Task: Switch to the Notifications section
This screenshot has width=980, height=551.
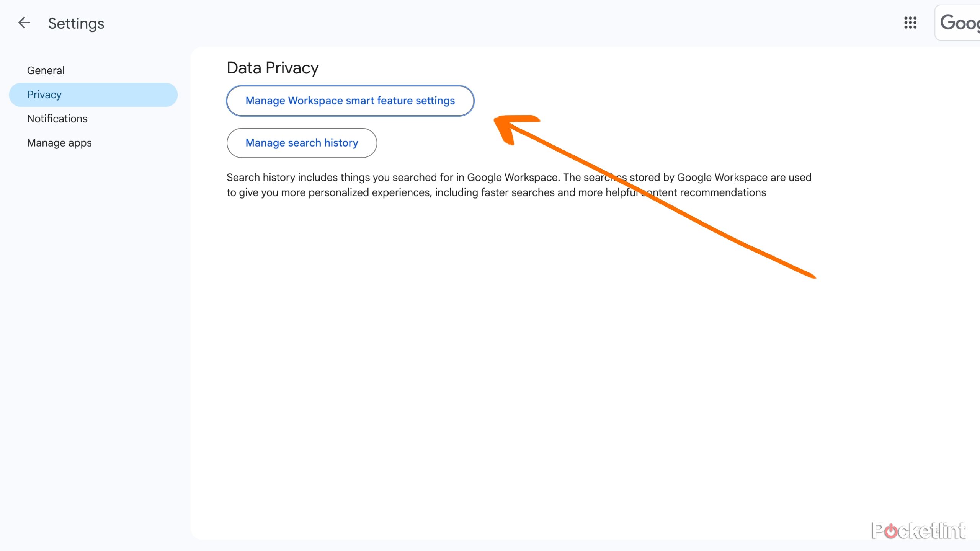Action: pyautogui.click(x=57, y=119)
